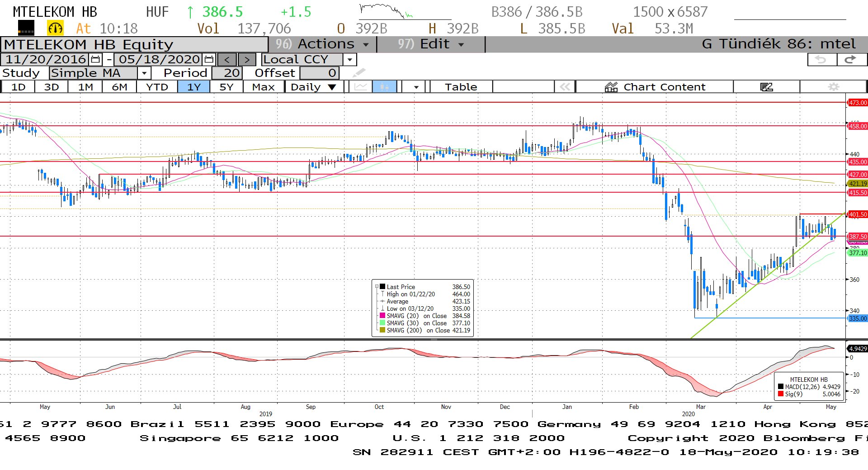Click the 421.19 olive price label
The image size is (868, 470).
(x=858, y=184)
